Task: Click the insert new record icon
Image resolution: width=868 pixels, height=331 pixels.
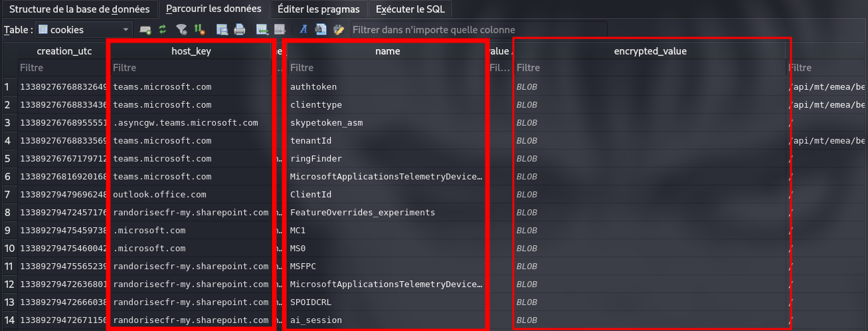Action: tap(262, 30)
